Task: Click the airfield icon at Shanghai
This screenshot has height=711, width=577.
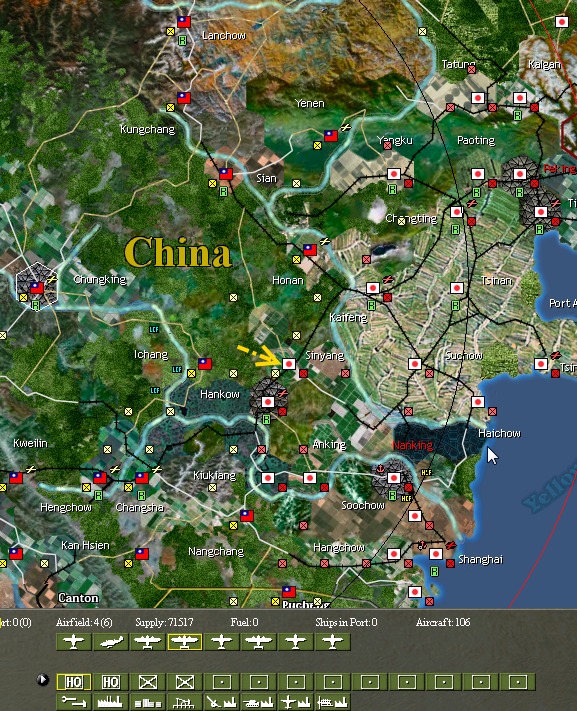Action: [450, 545]
